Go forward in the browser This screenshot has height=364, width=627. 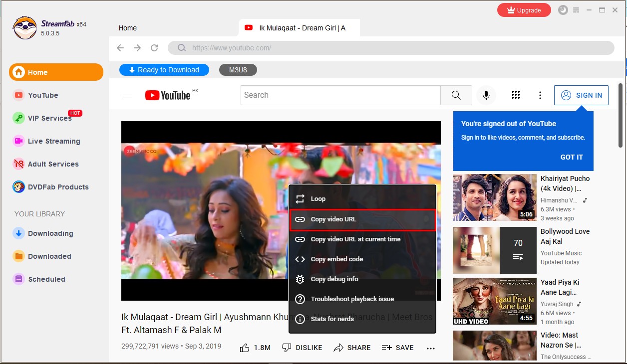click(137, 48)
